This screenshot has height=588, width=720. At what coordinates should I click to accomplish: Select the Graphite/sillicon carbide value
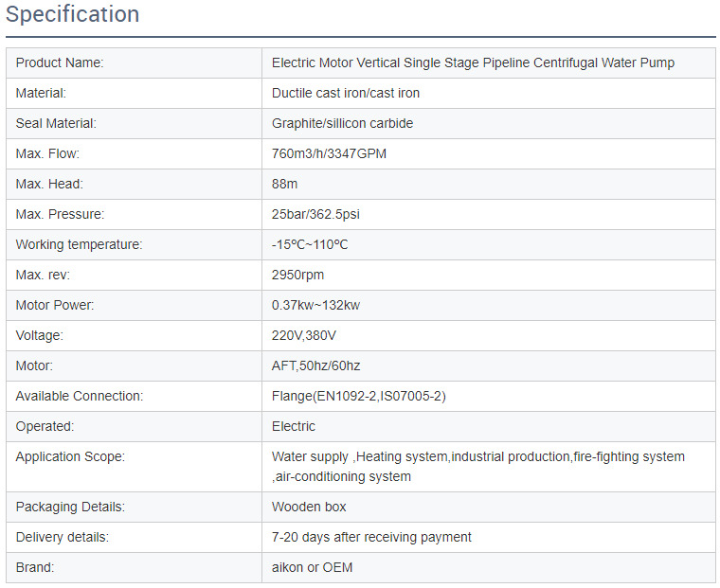point(342,123)
